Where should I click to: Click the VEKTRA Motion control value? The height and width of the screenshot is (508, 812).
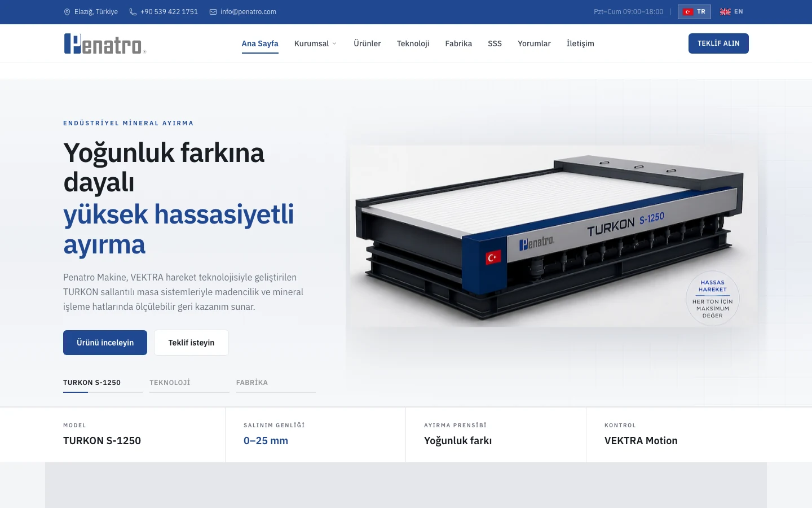[x=641, y=441]
